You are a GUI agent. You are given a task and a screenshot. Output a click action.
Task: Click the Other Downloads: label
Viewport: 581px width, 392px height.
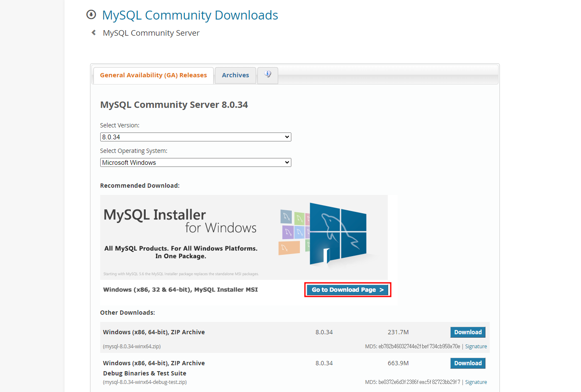click(127, 313)
